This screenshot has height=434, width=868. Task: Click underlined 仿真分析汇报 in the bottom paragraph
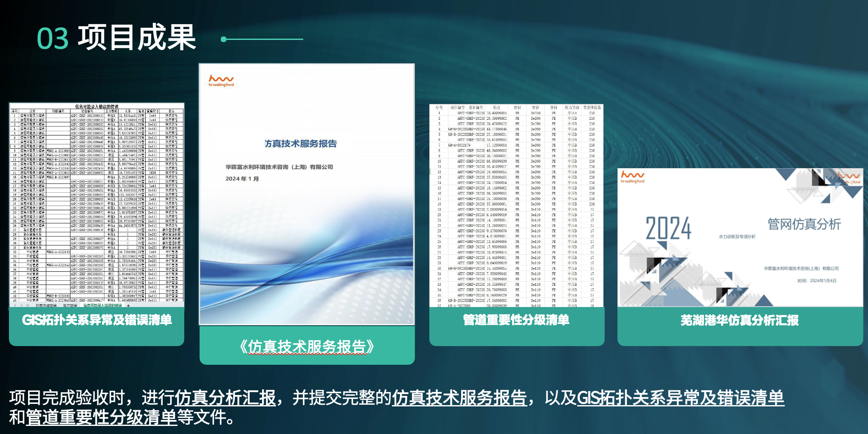click(x=225, y=398)
